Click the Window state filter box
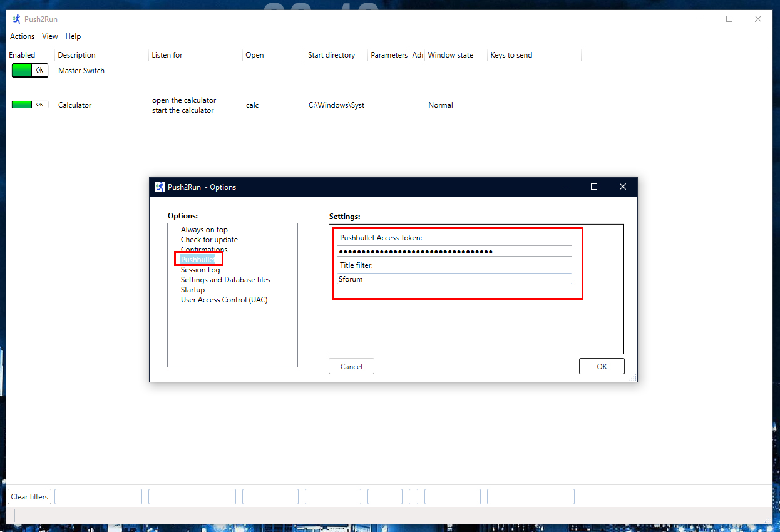 coord(453,497)
